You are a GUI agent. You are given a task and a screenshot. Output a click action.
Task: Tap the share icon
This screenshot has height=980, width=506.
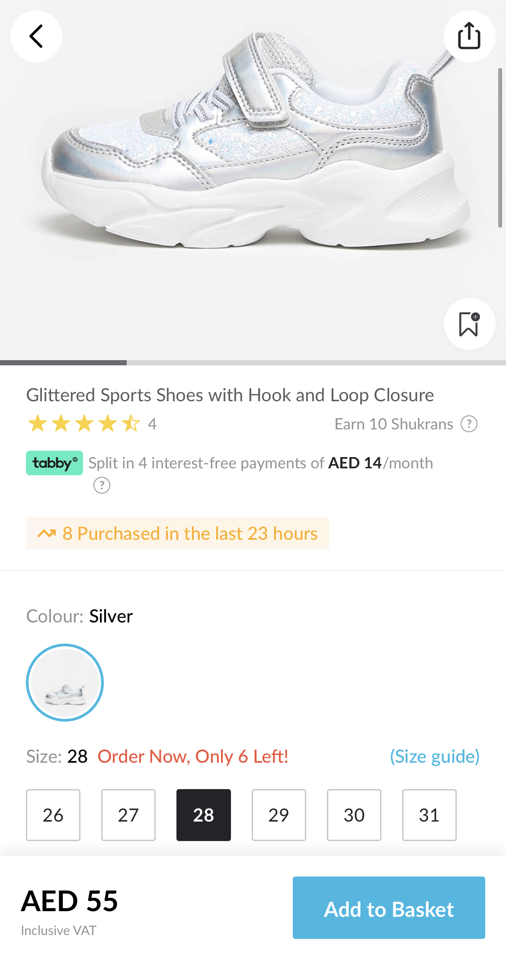(x=469, y=36)
